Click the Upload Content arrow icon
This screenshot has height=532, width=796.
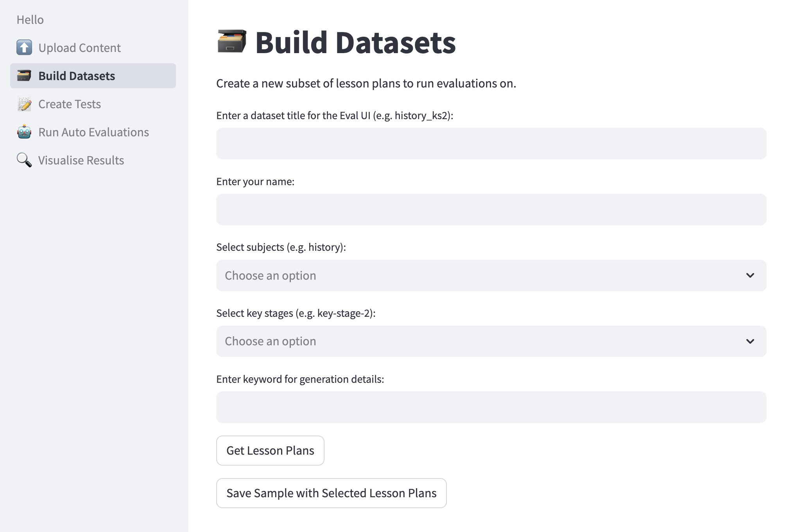point(24,48)
